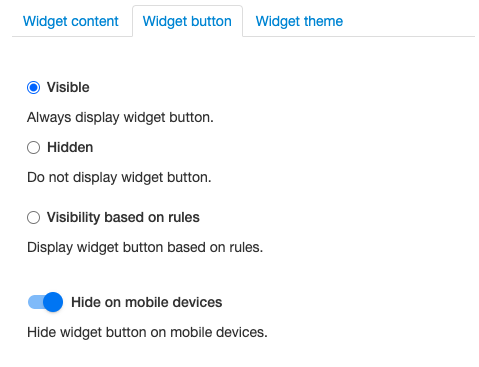Image resolution: width=479 pixels, height=367 pixels.
Task: Click the bold "Hidden" label text
Action: (70, 147)
